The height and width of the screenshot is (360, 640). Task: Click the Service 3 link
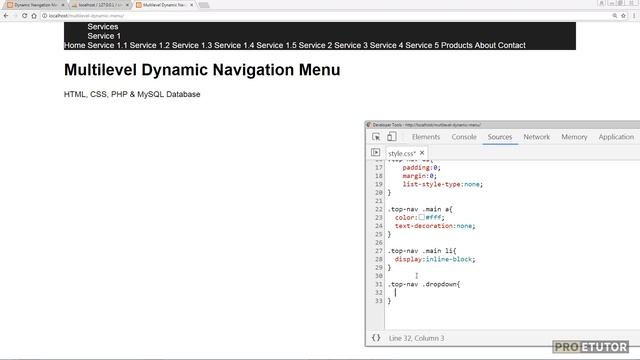(x=351, y=45)
